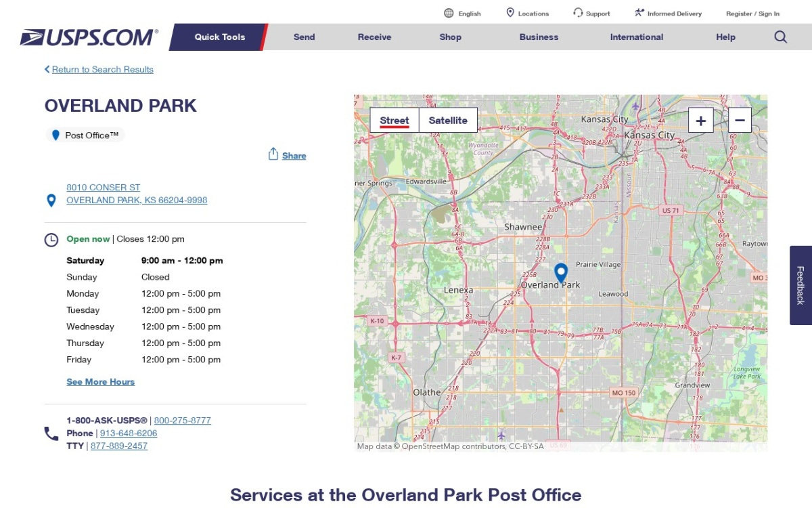The height and width of the screenshot is (508, 812).
Task: Zoom out the map with the minus button
Action: point(740,121)
